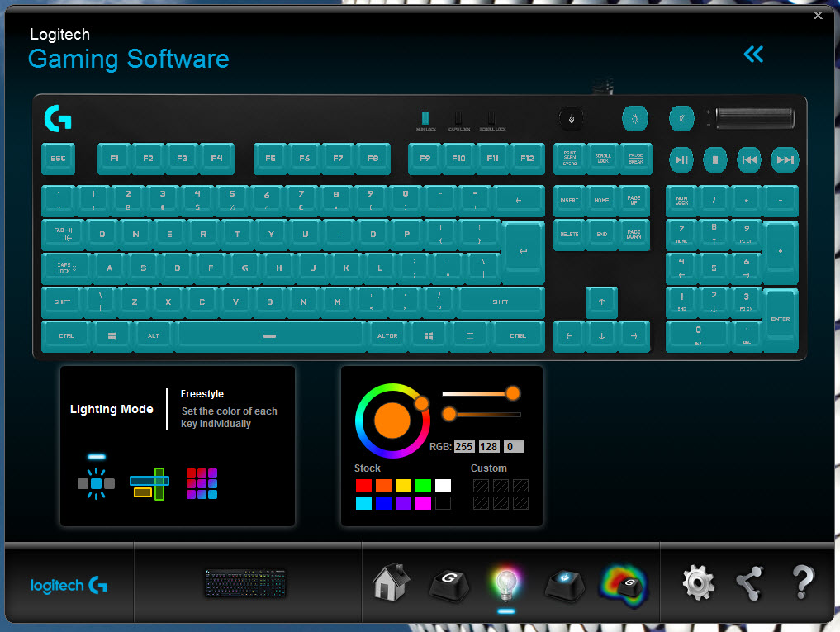Toggle the backlight brightness button
Image resolution: width=840 pixels, height=632 pixels.
pyautogui.click(x=635, y=118)
